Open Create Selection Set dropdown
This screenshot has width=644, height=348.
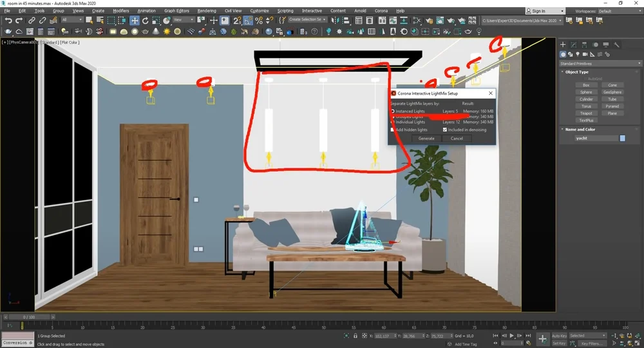coord(307,20)
